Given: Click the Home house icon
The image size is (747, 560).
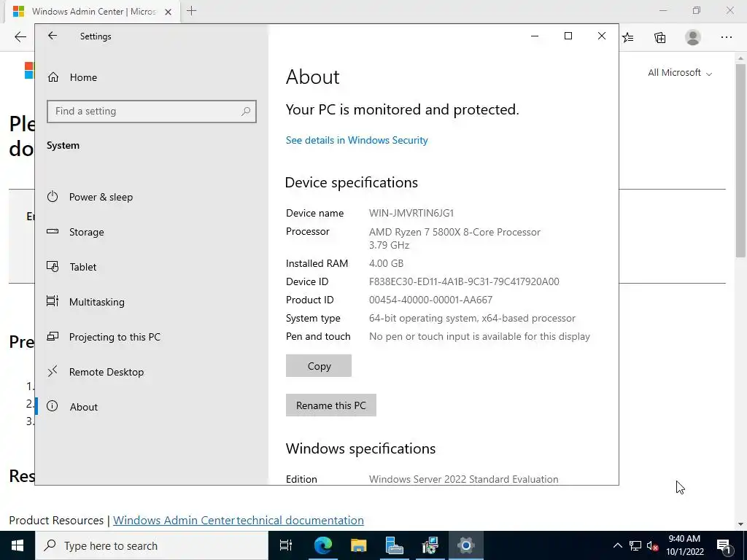Looking at the screenshot, I should click(x=53, y=77).
